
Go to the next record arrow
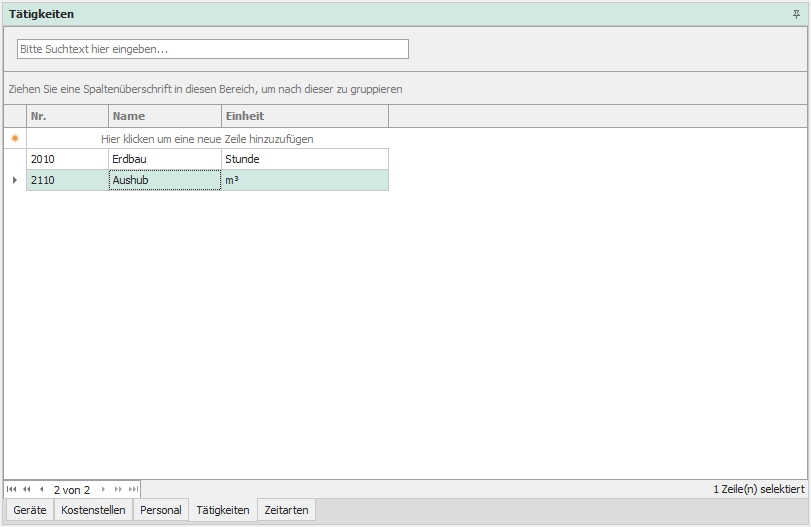tap(103, 490)
